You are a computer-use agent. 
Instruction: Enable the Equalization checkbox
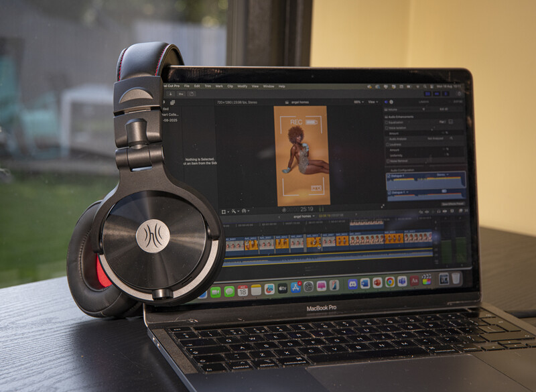click(x=387, y=123)
